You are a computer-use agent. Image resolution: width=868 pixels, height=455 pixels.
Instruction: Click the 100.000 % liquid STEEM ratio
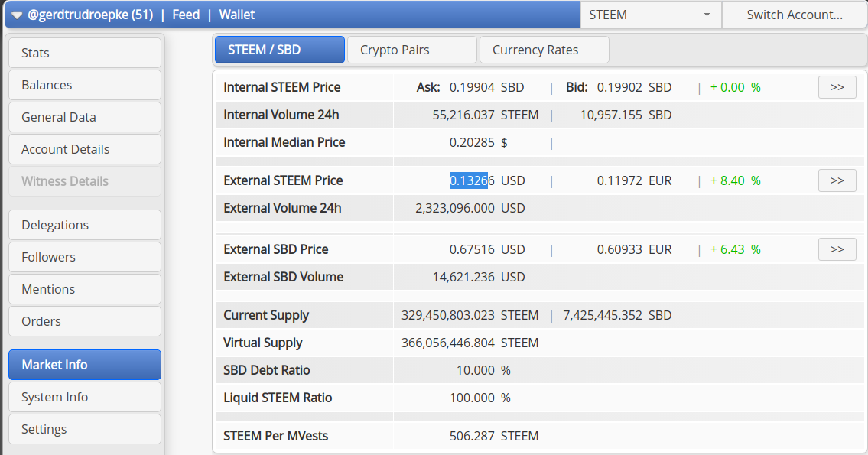click(x=480, y=398)
